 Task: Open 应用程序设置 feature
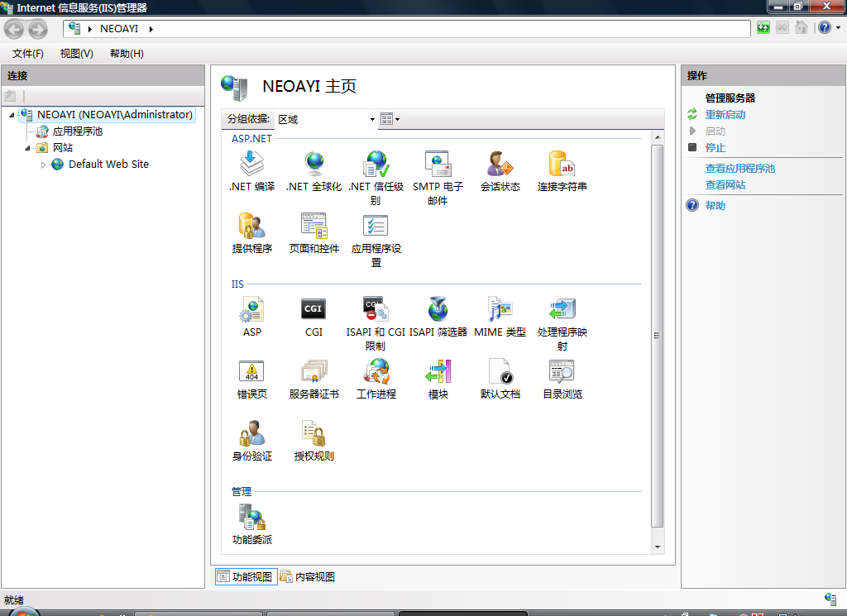(x=376, y=241)
